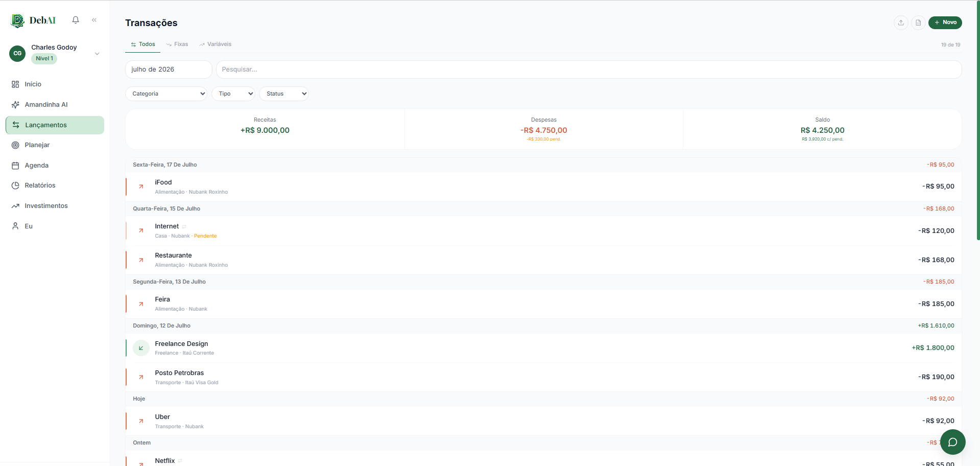
Task: Click the Restaurante expense arrow icon
Action: [141, 260]
